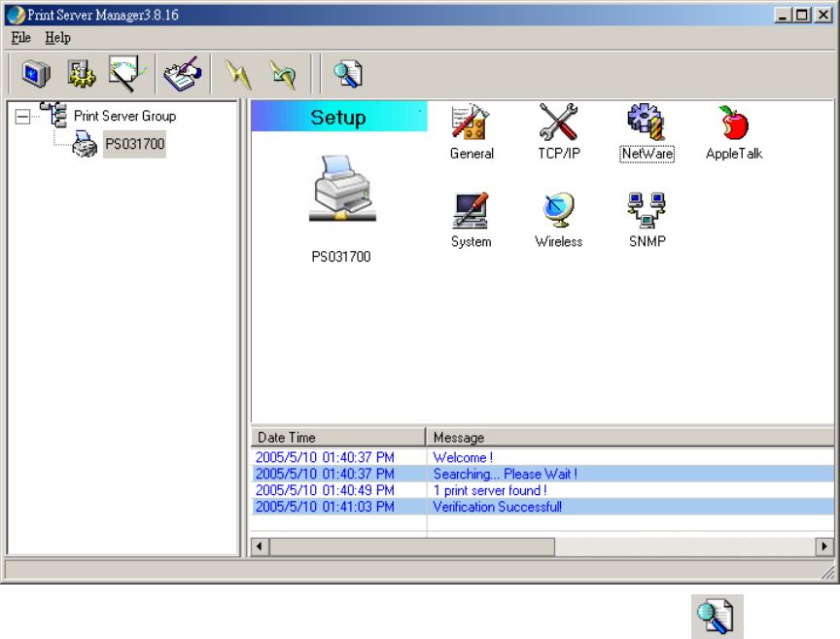
Task: Click the wizard wand toolbar icon
Action: coord(124,73)
